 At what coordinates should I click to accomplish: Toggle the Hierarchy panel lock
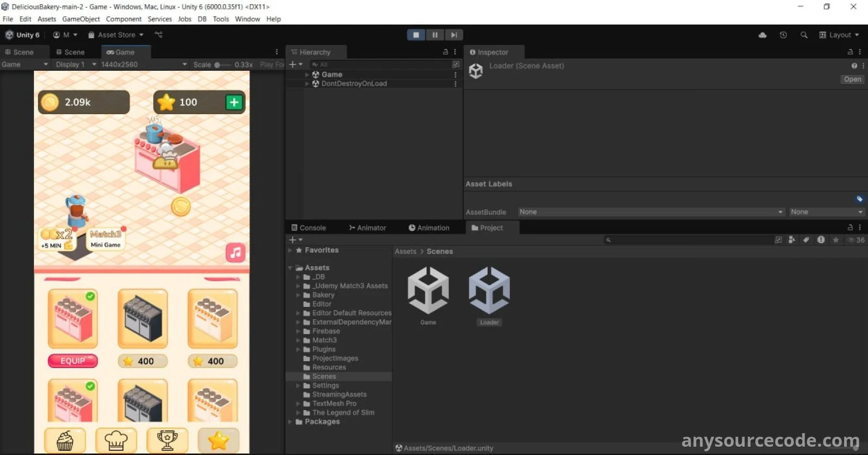pyautogui.click(x=445, y=52)
